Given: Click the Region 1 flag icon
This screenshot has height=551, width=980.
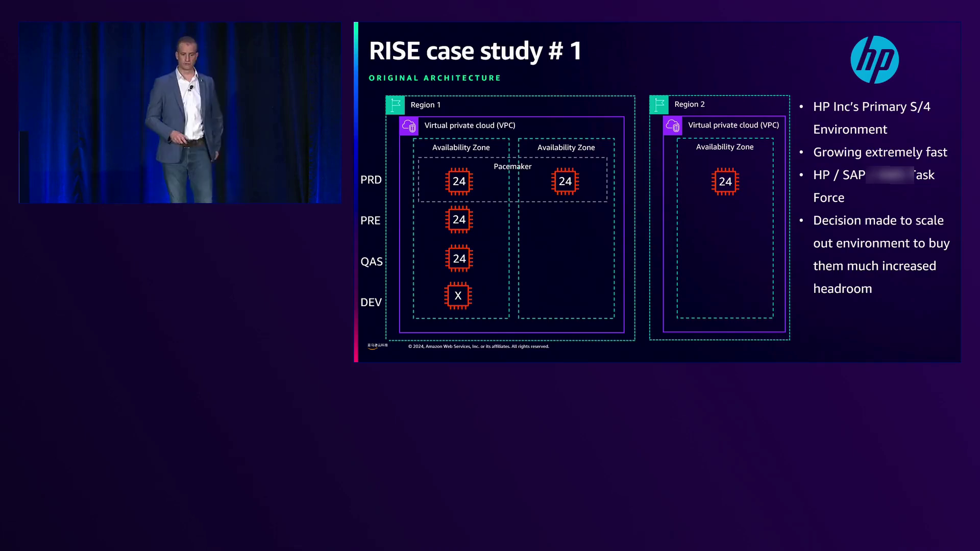Looking at the screenshot, I should pos(396,105).
